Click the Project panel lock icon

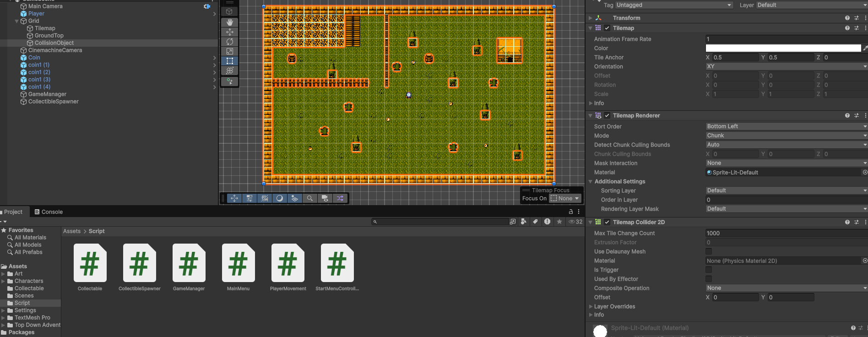(x=570, y=212)
